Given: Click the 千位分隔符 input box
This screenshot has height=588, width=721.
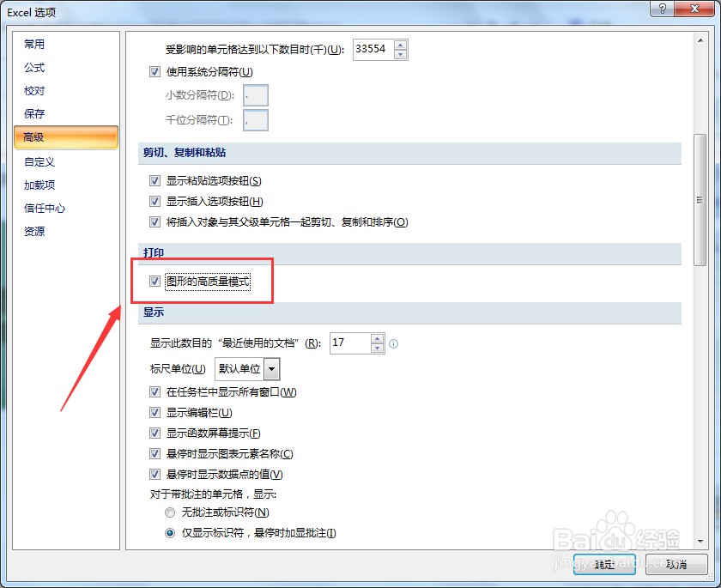Looking at the screenshot, I should 256,120.
